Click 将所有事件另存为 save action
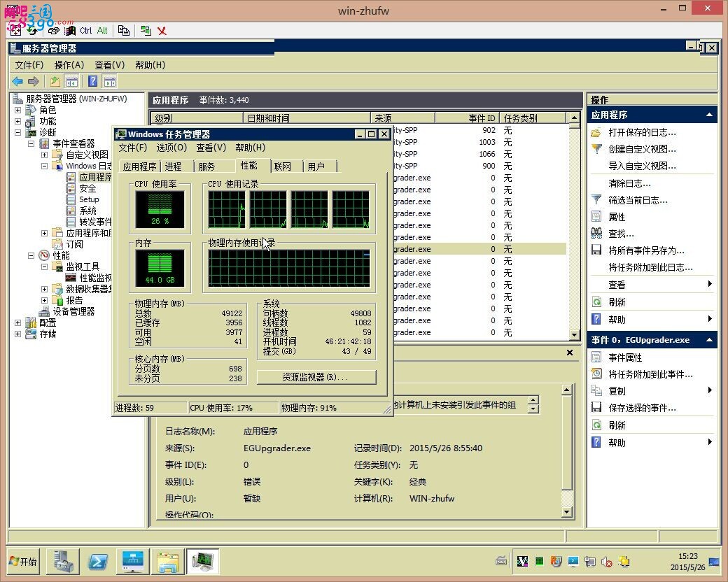 click(646, 250)
